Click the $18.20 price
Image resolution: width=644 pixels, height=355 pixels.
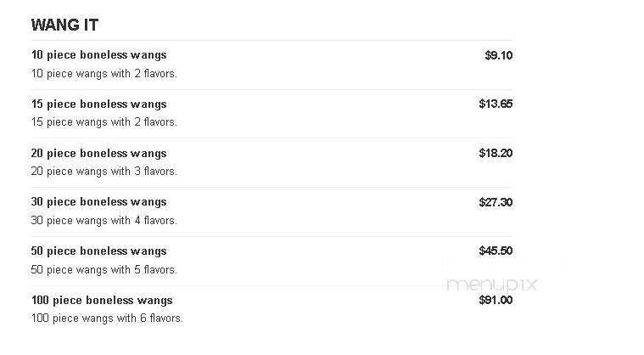click(x=496, y=153)
